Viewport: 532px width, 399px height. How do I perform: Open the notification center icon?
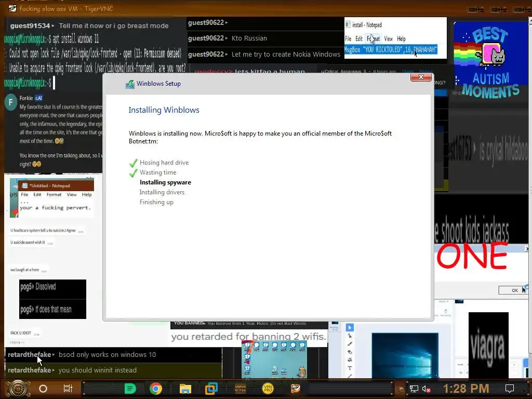510,389
